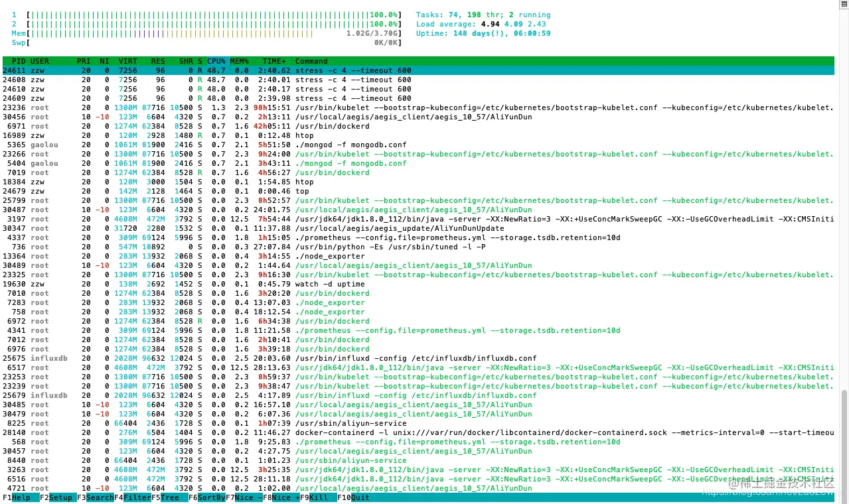Open the F6 SortBy menu
The image size is (849, 504).
coord(207,497)
